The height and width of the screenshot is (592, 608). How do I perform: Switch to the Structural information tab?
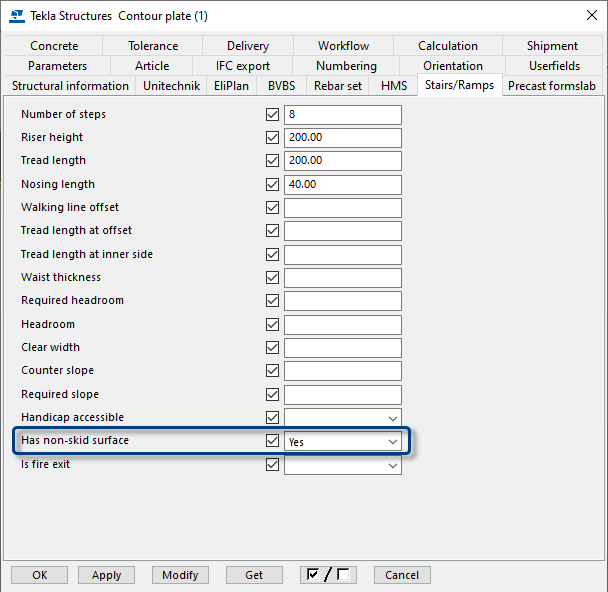70,86
